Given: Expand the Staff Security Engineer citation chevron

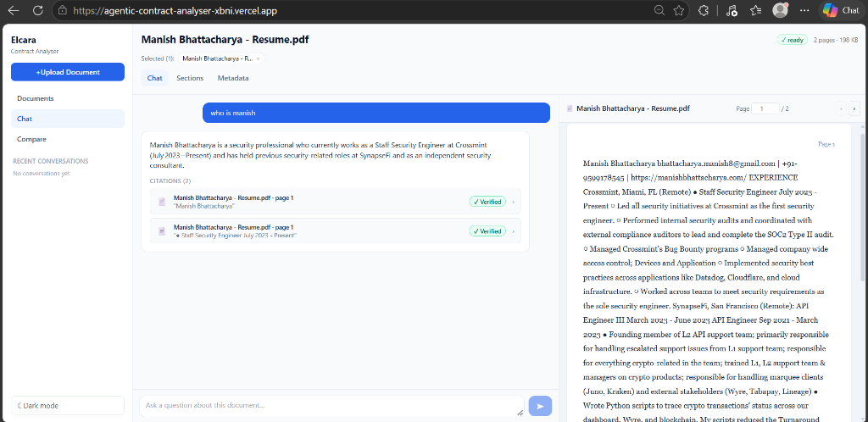Looking at the screenshot, I should tap(513, 231).
